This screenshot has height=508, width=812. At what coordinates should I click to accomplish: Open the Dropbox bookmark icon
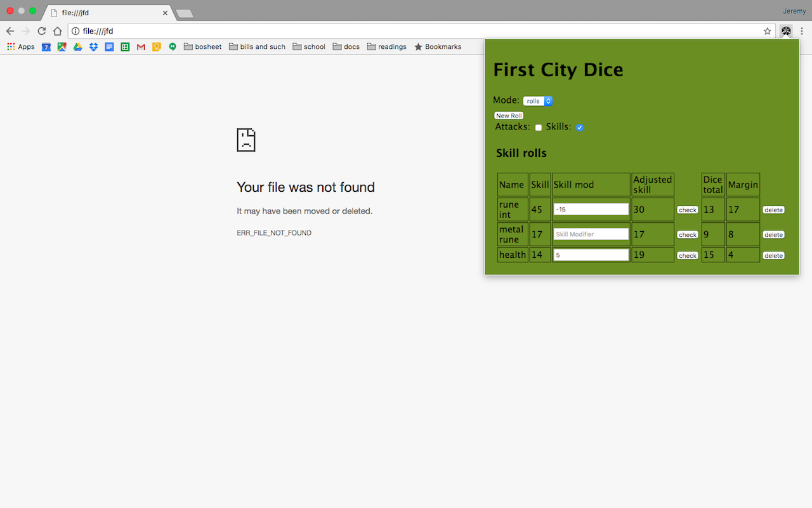click(93, 46)
